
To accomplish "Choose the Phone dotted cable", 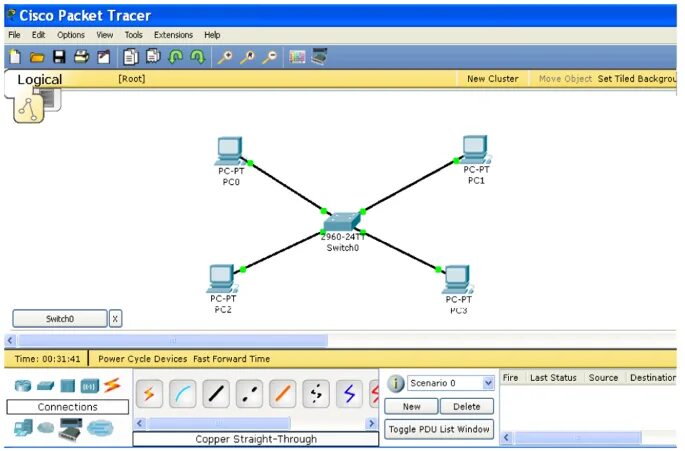I will tap(316, 394).
